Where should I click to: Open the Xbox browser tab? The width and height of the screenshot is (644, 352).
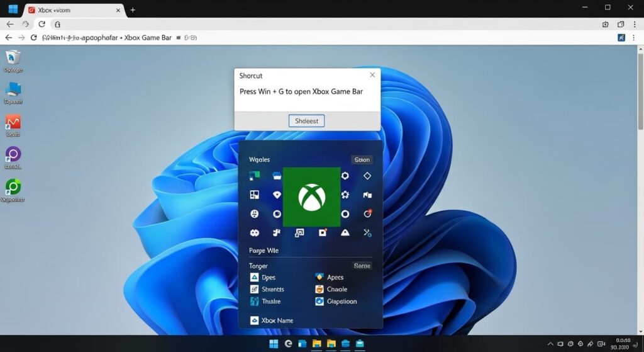(x=74, y=10)
